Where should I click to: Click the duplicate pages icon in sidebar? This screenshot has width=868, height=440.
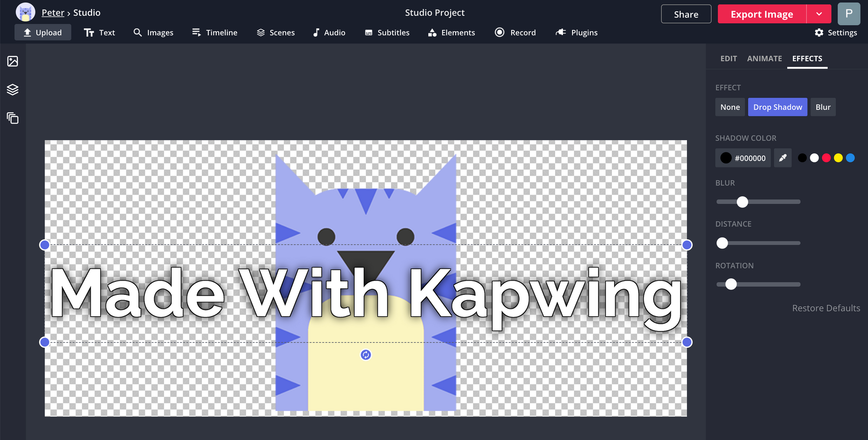pos(13,118)
